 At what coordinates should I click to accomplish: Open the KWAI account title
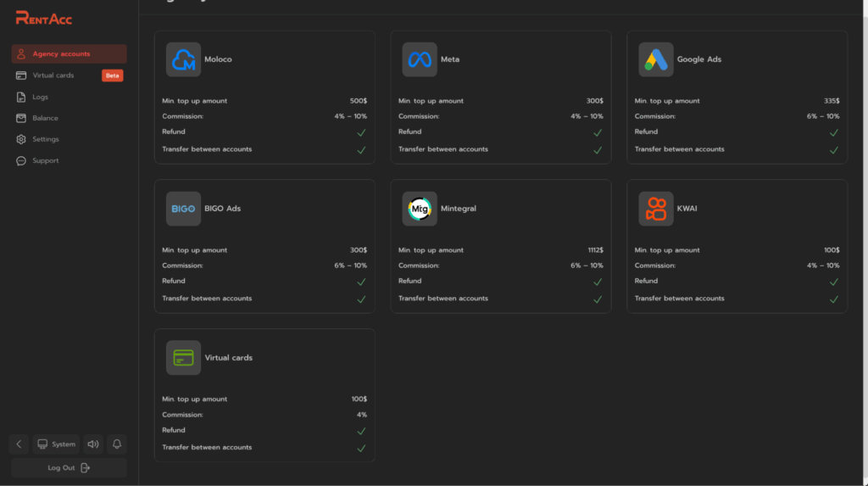pos(687,209)
